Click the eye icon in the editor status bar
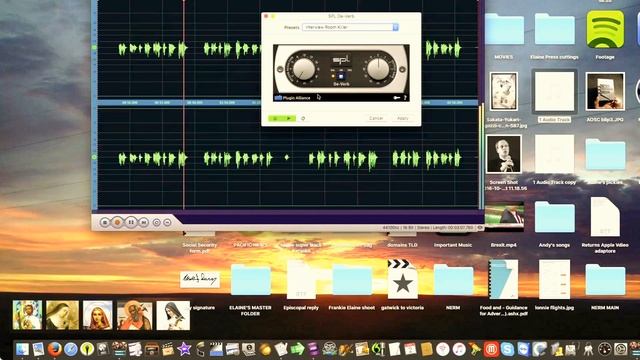 [x=480, y=228]
